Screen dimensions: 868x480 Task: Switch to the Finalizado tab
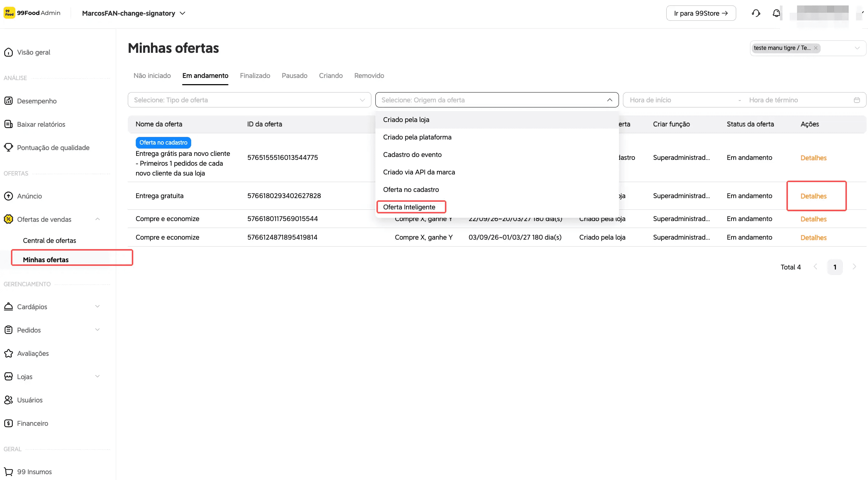[255, 75]
